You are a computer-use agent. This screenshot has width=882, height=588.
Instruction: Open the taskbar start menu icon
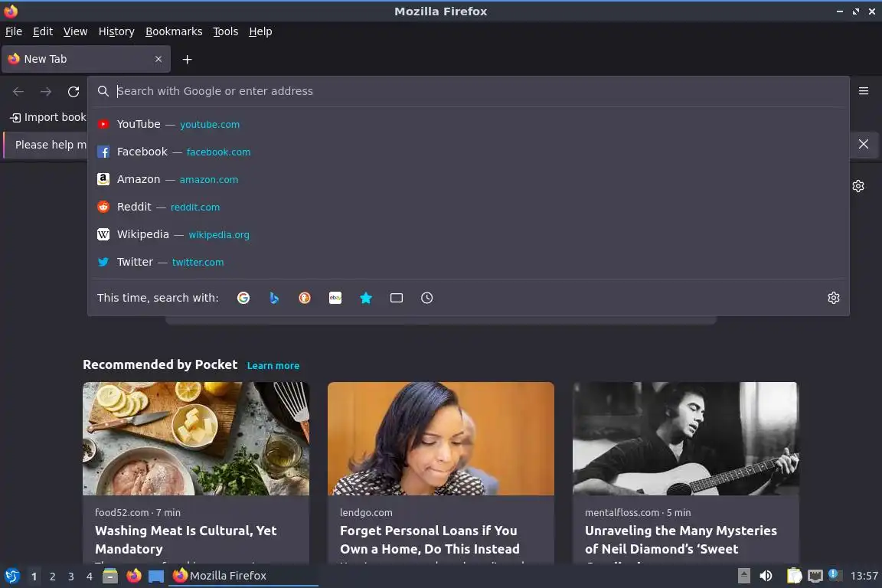pyautogui.click(x=12, y=576)
